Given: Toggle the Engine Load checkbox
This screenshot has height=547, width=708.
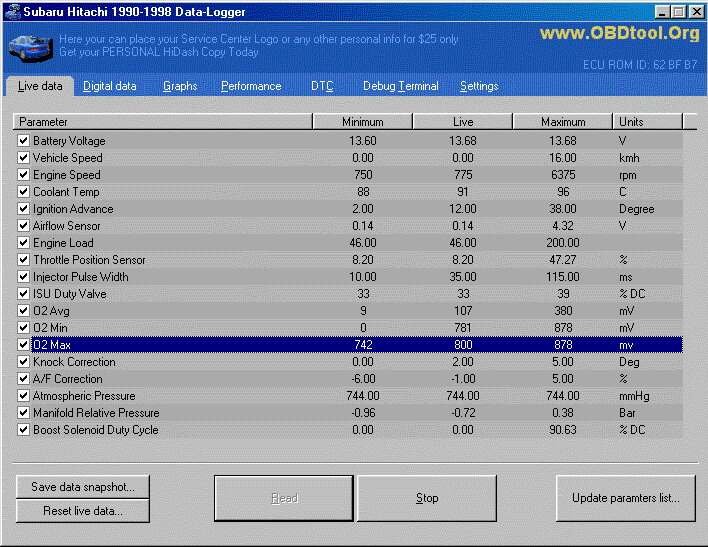Looking at the screenshot, I should coord(23,243).
